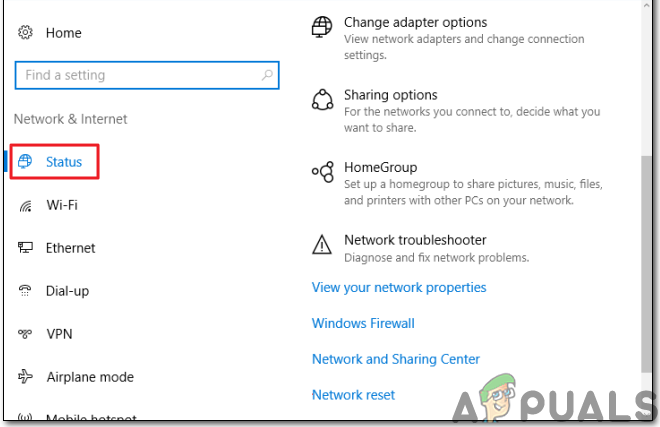Click the Change adapter options globe icon

pyautogui.click(x=322, y=27)
